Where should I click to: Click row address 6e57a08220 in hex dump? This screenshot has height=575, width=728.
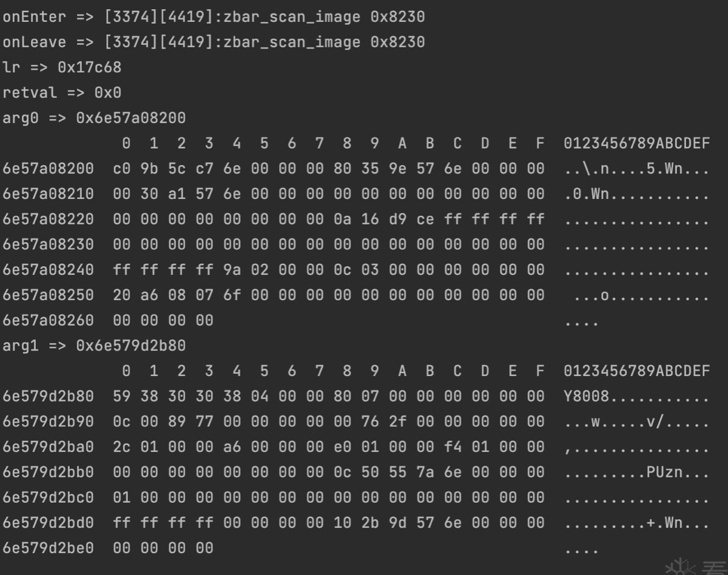click(x=48, y=220)
